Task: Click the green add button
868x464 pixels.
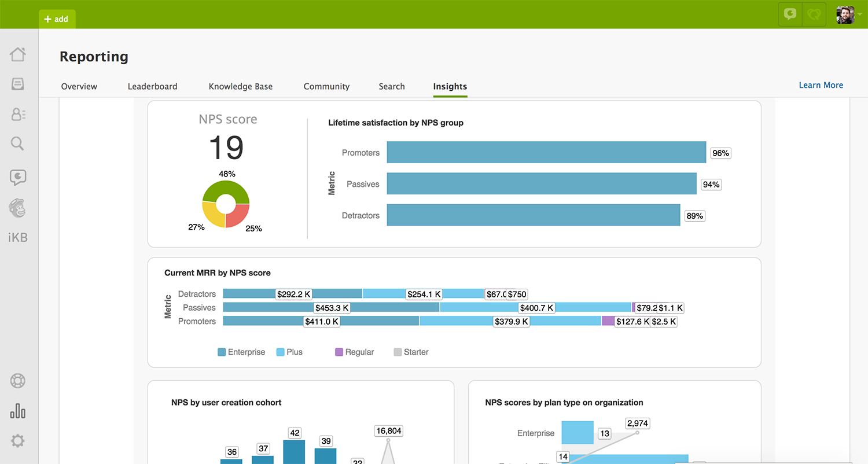Action: pos(57,19)
